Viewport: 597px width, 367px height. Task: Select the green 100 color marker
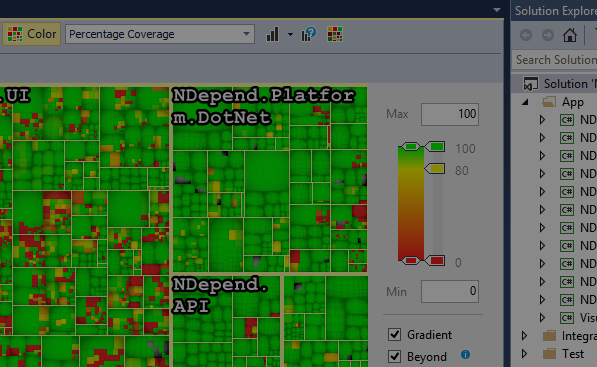[x=435, y=147]
